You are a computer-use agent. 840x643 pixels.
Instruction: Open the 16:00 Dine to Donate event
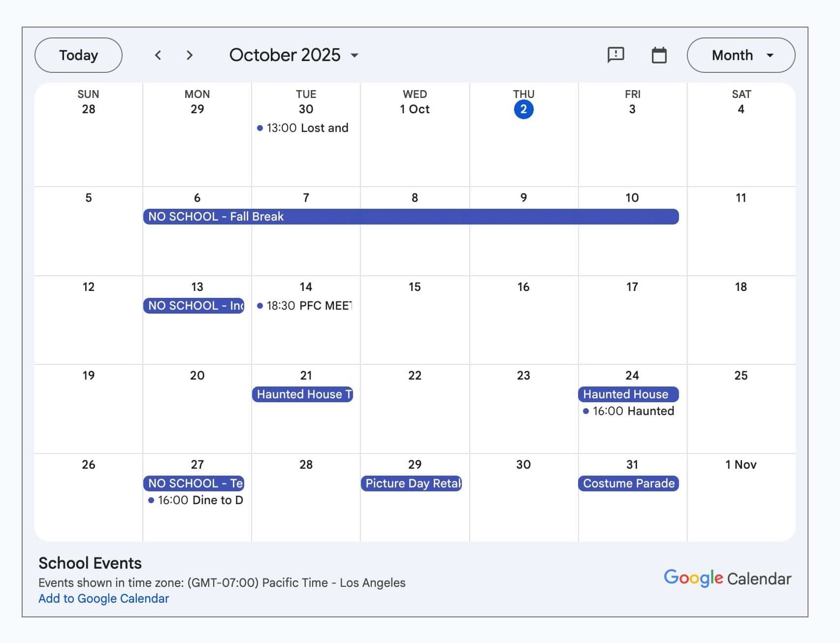pyautogui.click(x=197, y=500)
